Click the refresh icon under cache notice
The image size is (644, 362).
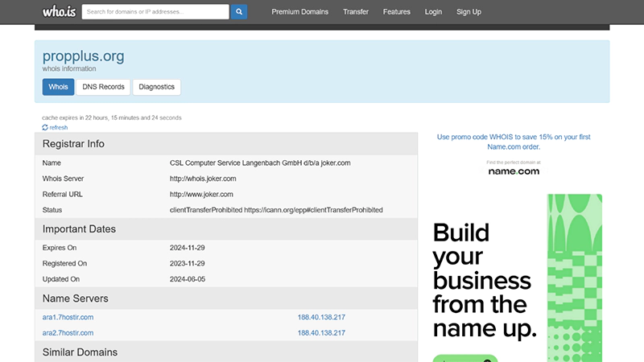pyautogui.click(x=45, y=128)
